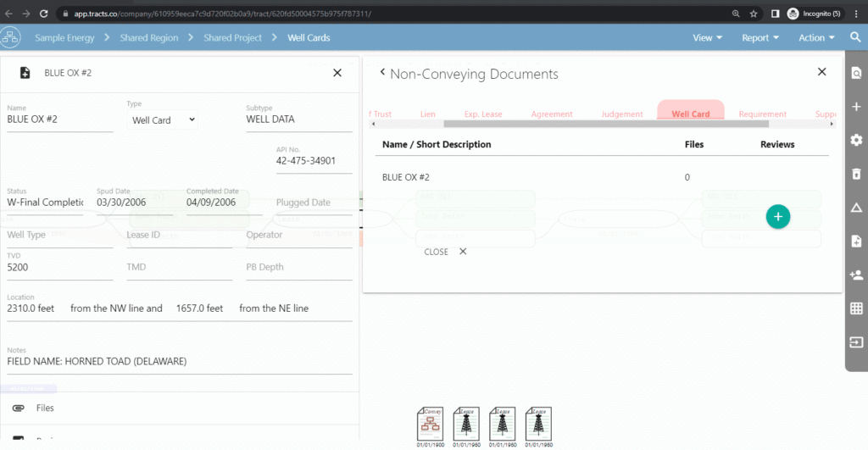
Task: Click the add user icon in sidebar
Action: (856, 275)
